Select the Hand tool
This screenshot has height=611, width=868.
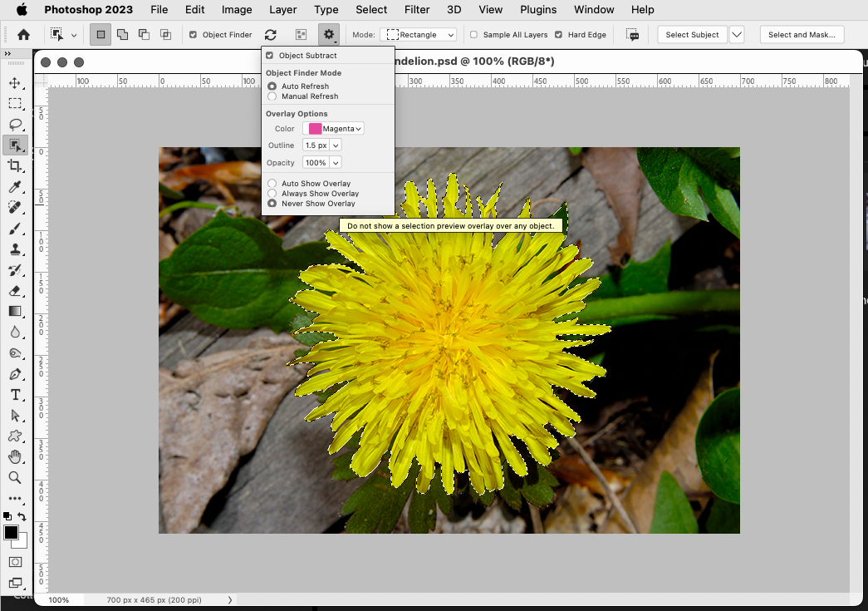[17, 456]
